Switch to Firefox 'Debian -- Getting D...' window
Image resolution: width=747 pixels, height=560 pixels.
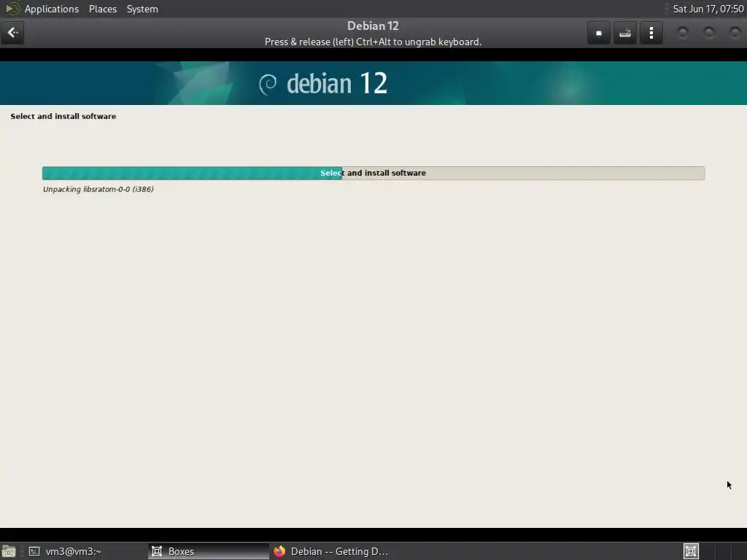[x=331, y=551]
